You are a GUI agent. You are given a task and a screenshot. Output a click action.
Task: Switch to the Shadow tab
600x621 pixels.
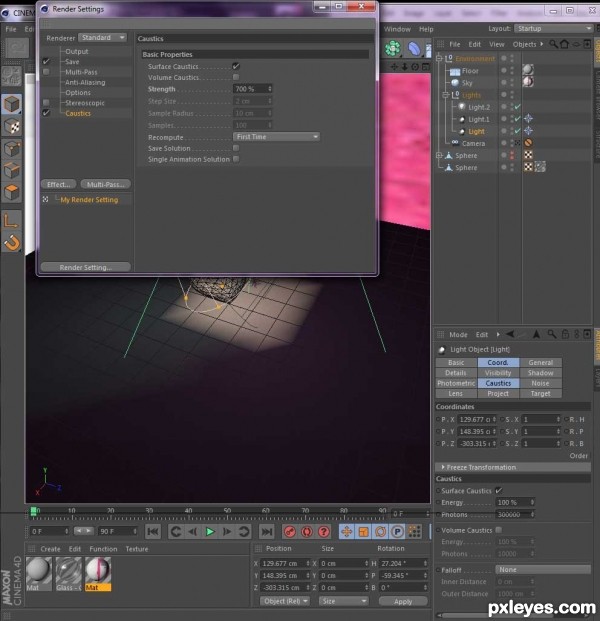[x=540, y=373]
